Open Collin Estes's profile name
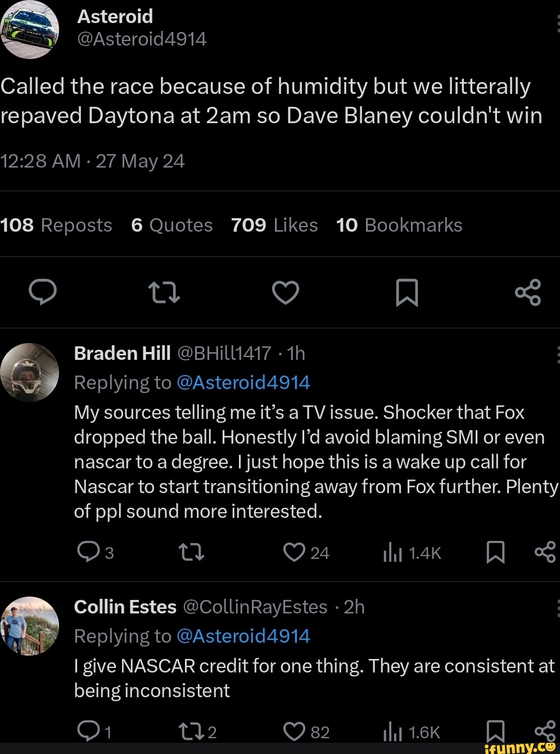 (125, 607)
